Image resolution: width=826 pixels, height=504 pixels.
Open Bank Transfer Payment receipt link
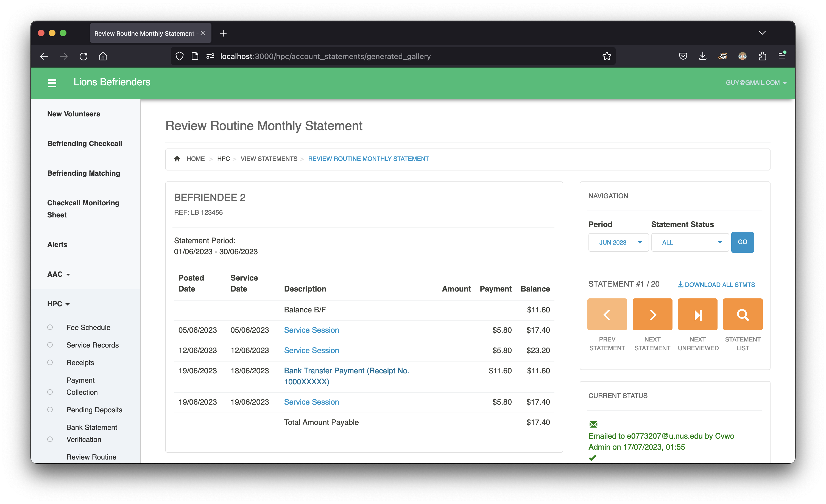(347, 376)
